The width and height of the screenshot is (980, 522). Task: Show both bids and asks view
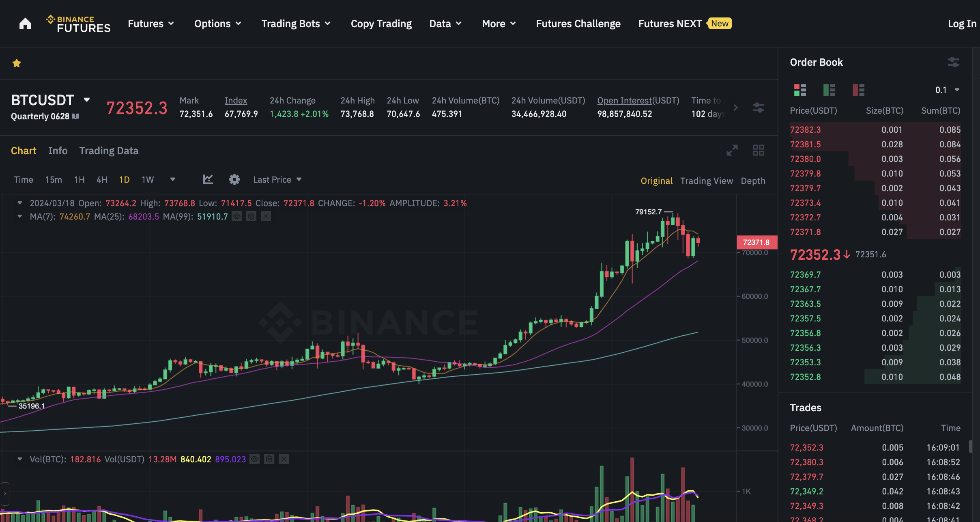[800, 90]
